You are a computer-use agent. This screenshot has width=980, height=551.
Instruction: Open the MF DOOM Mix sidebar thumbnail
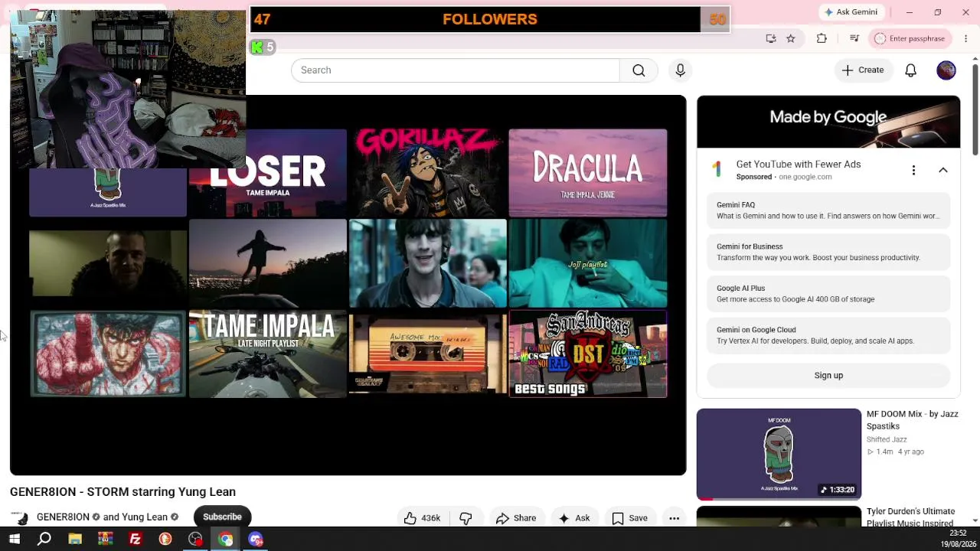[x=779, y=454]
